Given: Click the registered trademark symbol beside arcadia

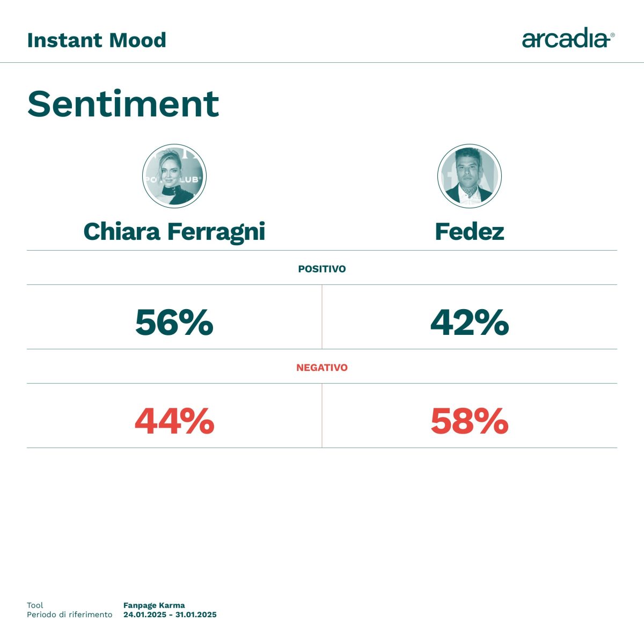Looking at the screenshot, I should pos(612,35).
